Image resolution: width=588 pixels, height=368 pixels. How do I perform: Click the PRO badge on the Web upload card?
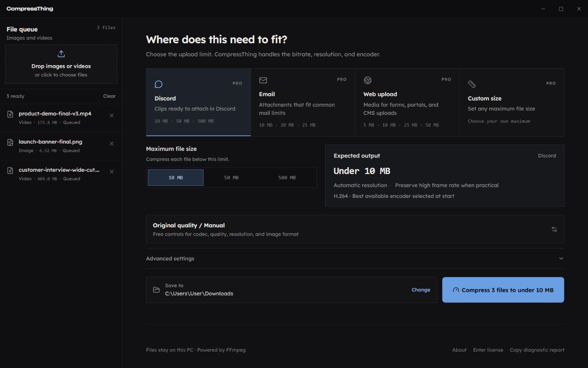tap(446, 79)
